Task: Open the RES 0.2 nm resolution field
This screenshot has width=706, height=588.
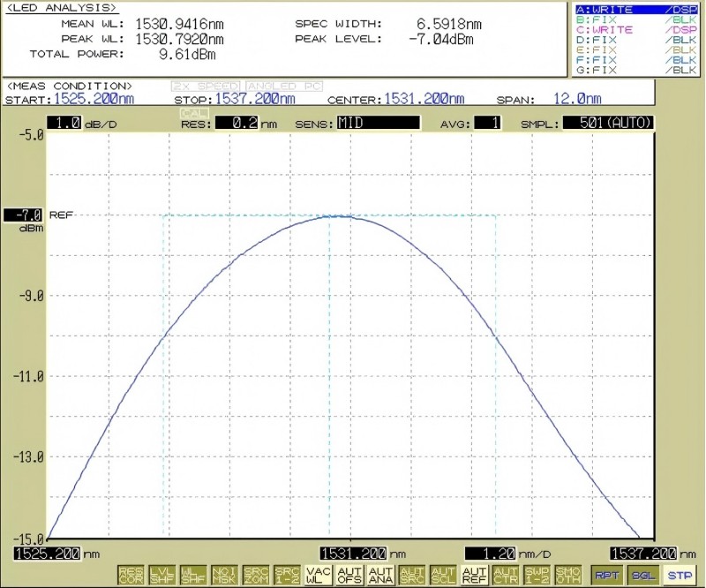Action: (x=237, y=123)
